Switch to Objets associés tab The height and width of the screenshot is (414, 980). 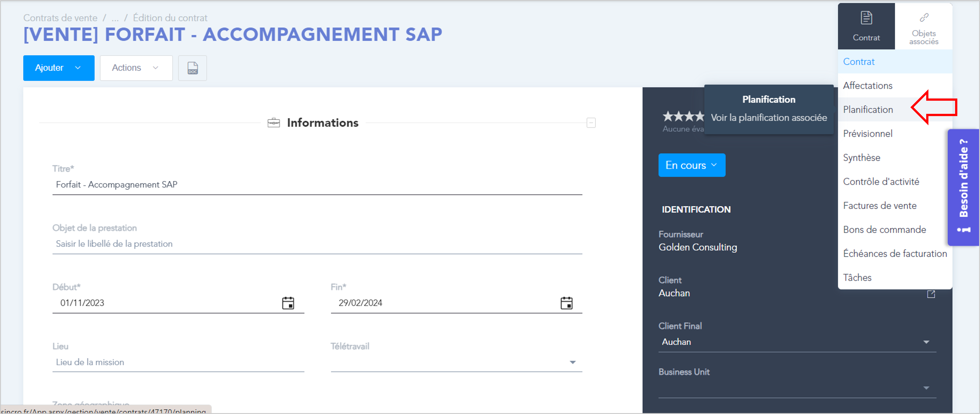(924, 26)
